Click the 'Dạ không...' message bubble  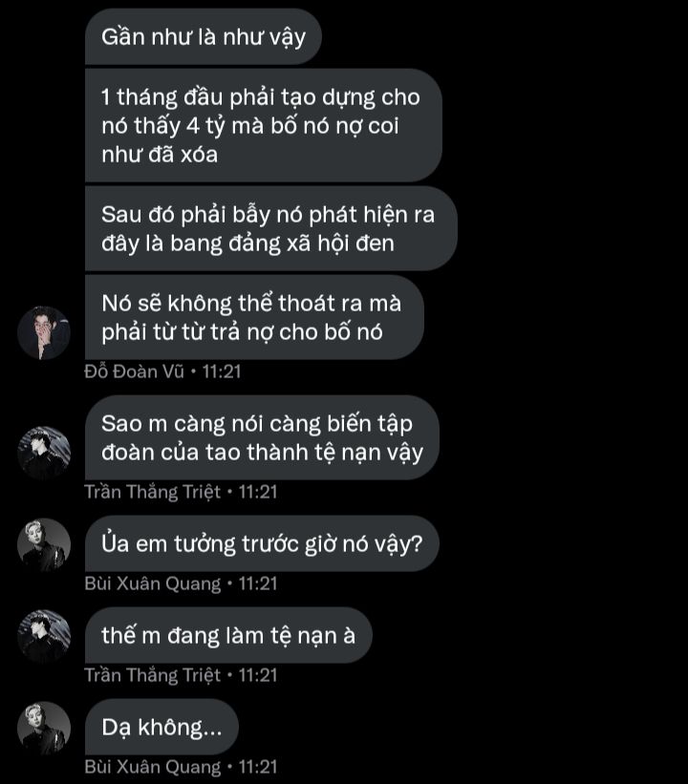tap(161, 728)
